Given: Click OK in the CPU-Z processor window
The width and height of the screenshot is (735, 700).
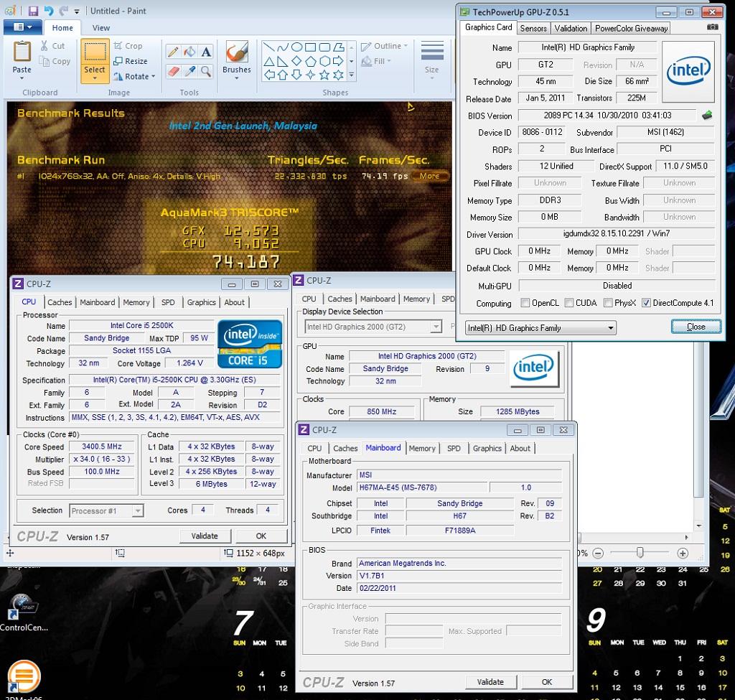Looking at the screenshot, I should click(x=261, y=536).
